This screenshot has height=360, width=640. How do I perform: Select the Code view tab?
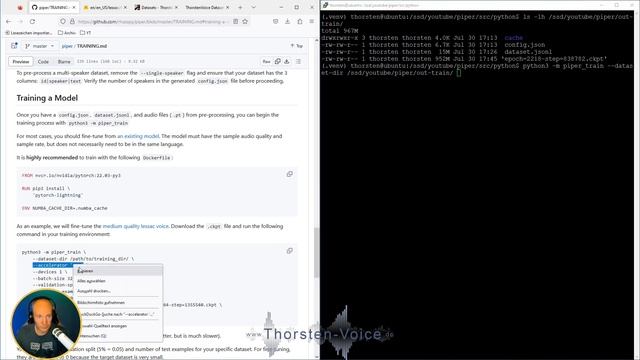[43, 62]
